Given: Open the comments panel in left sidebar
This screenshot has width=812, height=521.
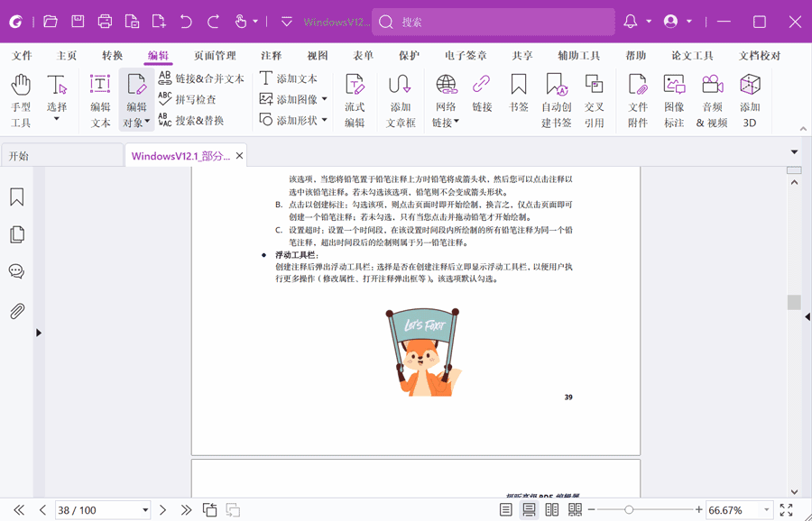Looking at the screenshot, I should (x=16, y=271).
